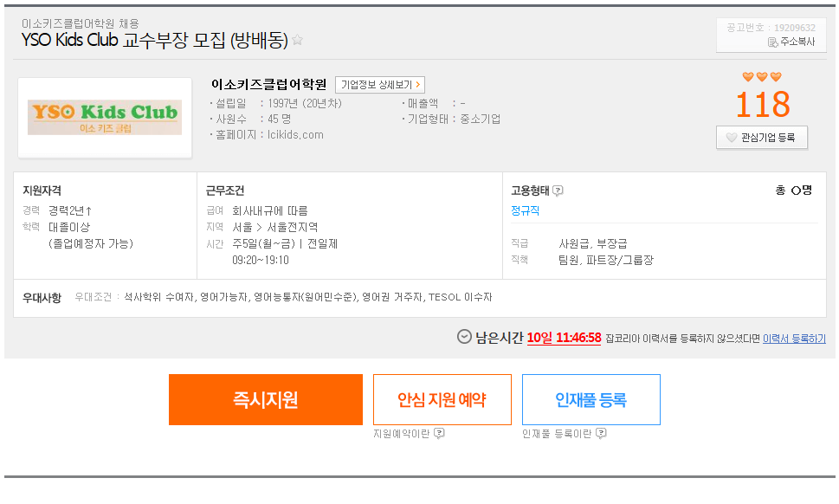Open 지원예약이란 help icon
Viewport: 839px width, 504px height.
(439, 433)
